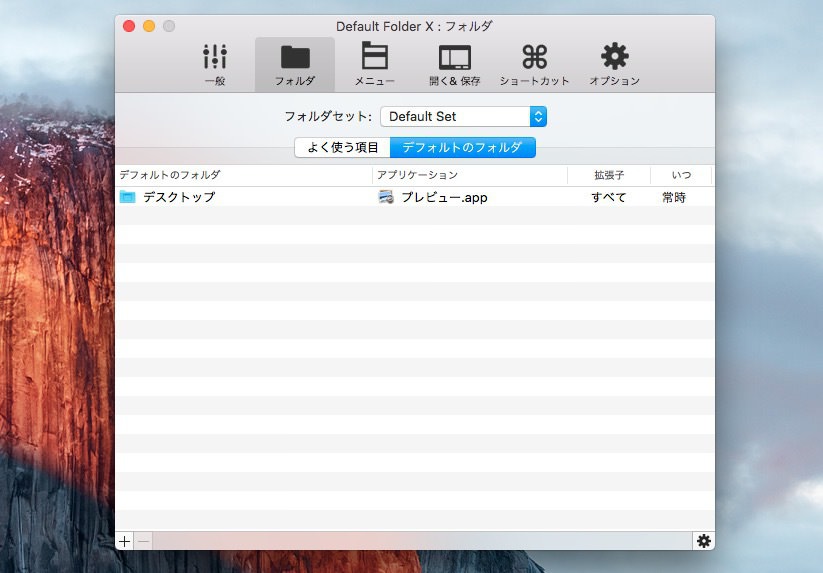This screenshot has width=823, height=573.
Task: Click the いつ column header
Action: click(681, 175)
